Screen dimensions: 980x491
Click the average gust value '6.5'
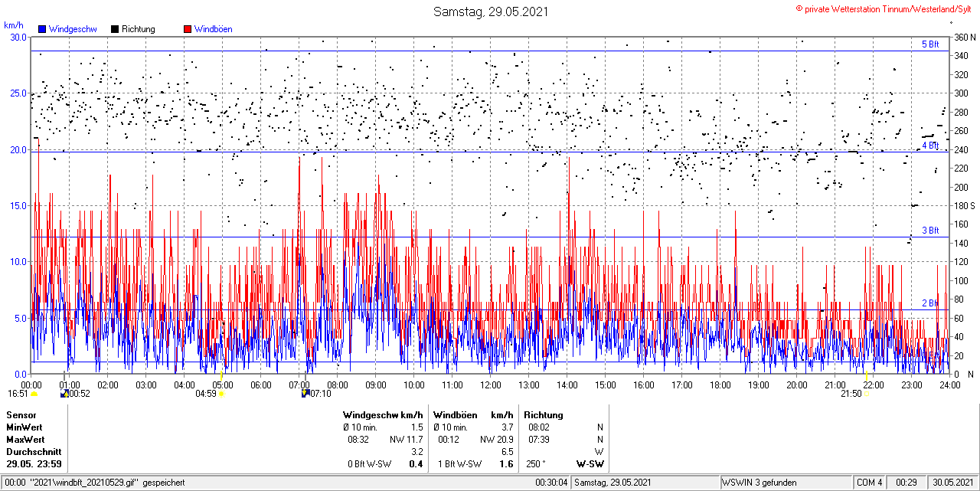pos(507,452)
